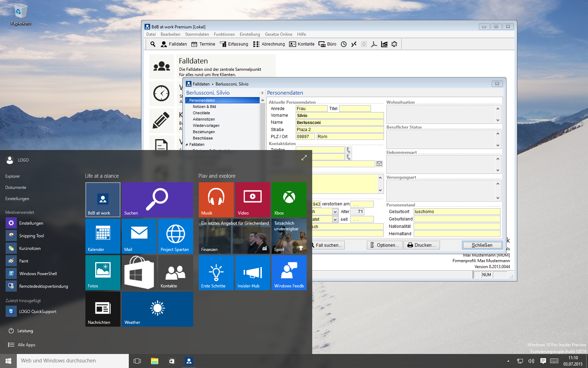The width and height of the screenshot is (588, 368).
Task: Click the clock icon in BdB toolbar
Action: [x=344, y=44]
